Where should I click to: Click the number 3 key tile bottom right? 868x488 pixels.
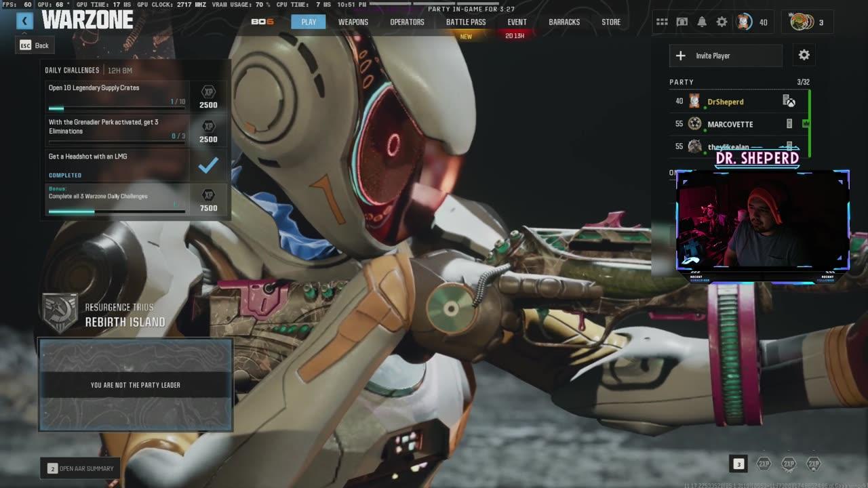738,464
